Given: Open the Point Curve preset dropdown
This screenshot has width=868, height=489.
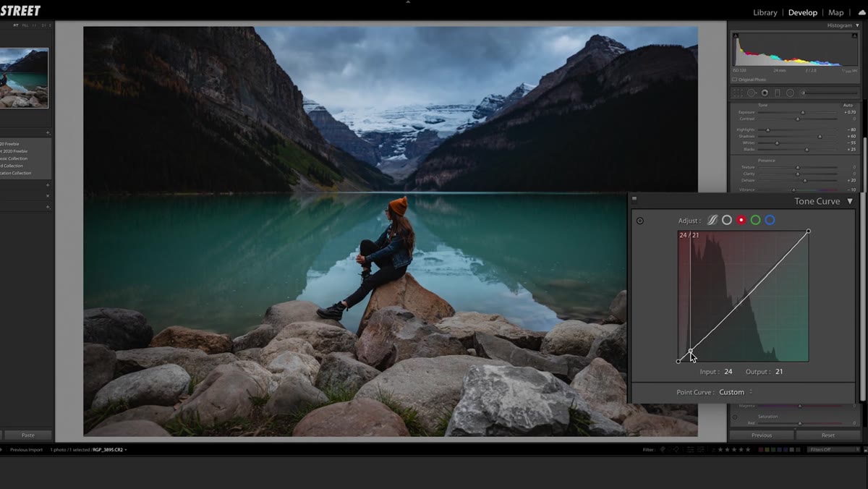Looking at the screenshot, I should (x=736, y=392).
